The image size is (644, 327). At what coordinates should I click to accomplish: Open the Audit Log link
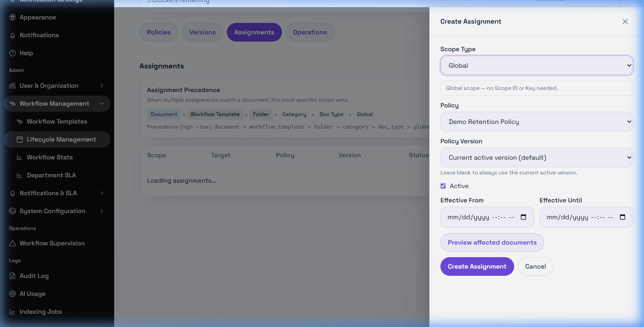tap(57, 276)
